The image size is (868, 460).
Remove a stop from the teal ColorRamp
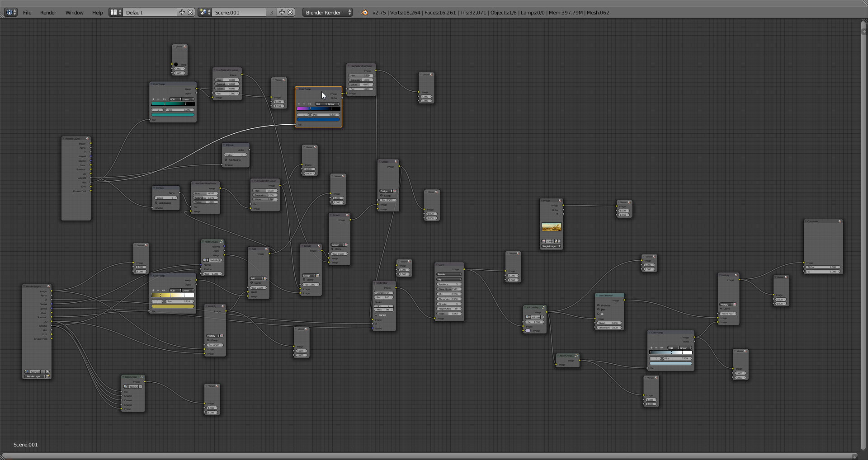[x=158, y=99]
